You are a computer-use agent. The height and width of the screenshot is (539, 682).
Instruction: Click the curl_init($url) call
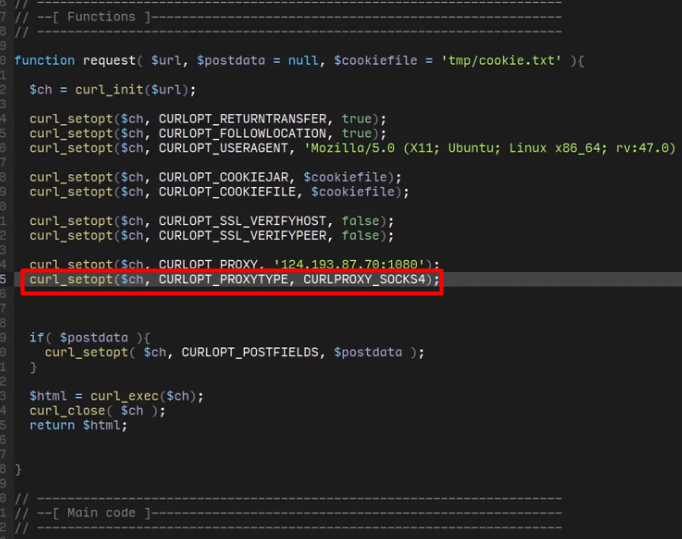point(131,90)
